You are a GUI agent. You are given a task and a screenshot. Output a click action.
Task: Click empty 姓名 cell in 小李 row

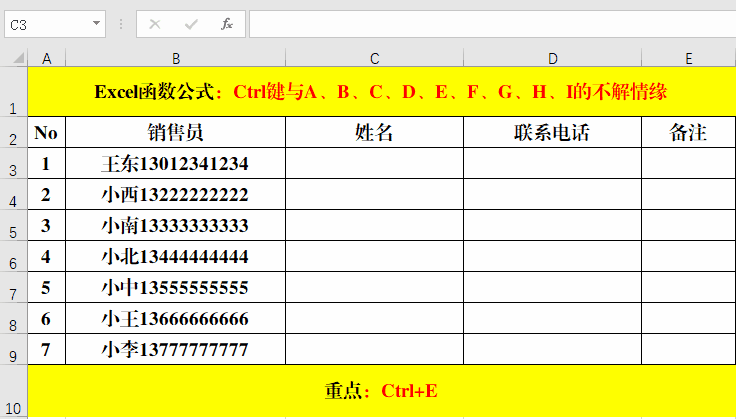374,349
